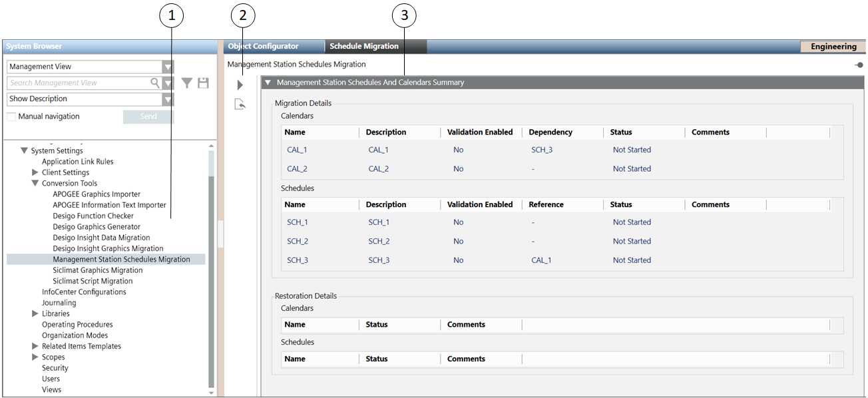Click the filter funnel icon
The width and height of the screenshot is (868, 398).
click(187, 83)
